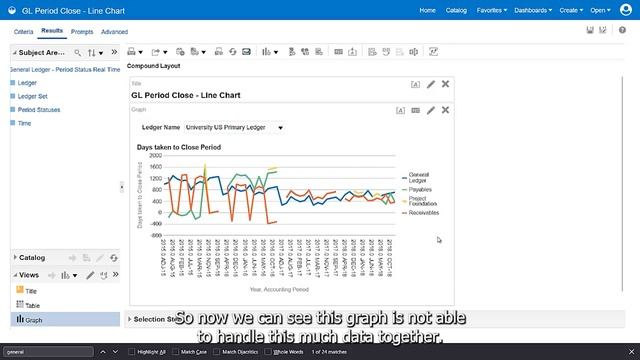640x360 pixels.
Task: Switch to the Prompts tab
Action: pyautogui.click(x=82, y=31)
